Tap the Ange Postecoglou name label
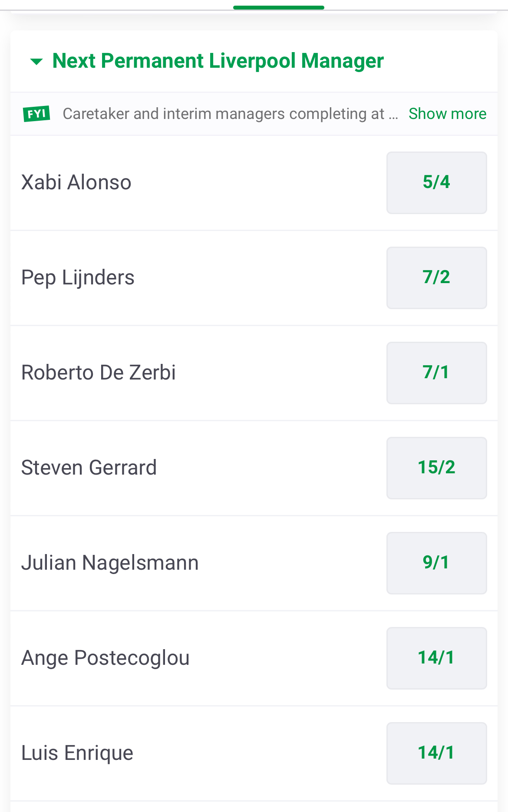 tap(106, 658)
